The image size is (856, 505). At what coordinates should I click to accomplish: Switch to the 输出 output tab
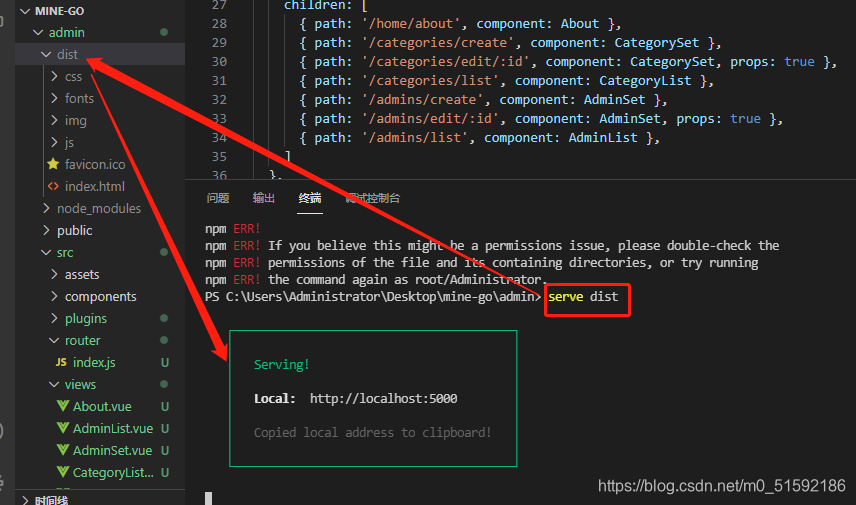click(264, 198)
